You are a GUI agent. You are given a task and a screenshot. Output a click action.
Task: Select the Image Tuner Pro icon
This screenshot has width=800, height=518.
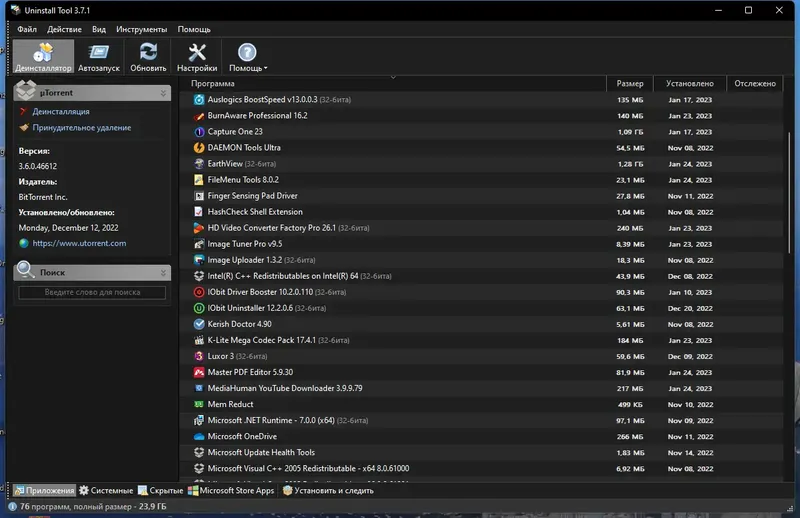point(199,244)
